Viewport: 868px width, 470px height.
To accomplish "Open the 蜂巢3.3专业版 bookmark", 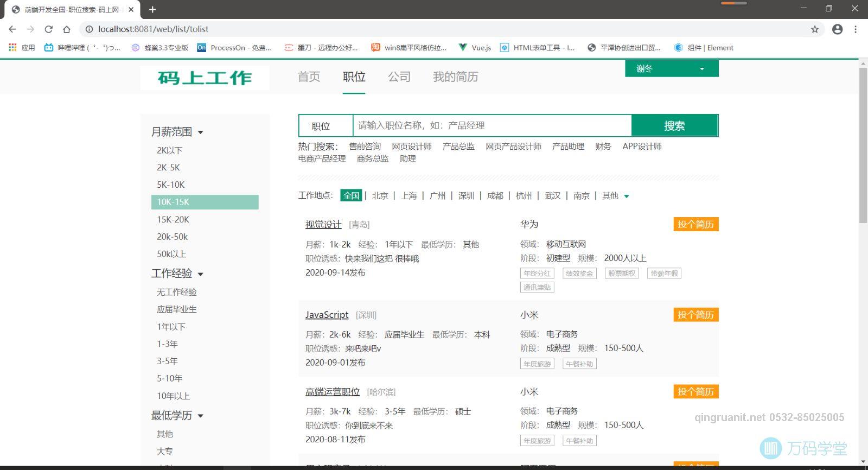I will click(x=160, y=48).
